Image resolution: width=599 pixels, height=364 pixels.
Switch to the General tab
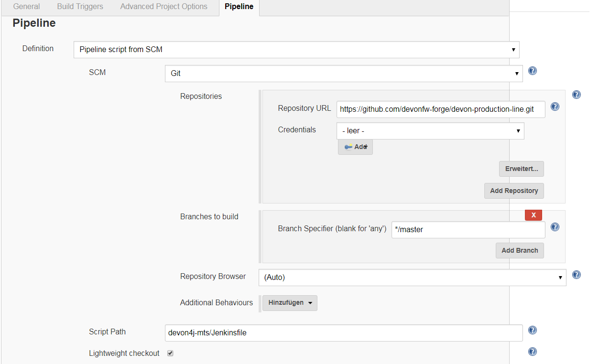pyautogui.click(x=27, y=7)
